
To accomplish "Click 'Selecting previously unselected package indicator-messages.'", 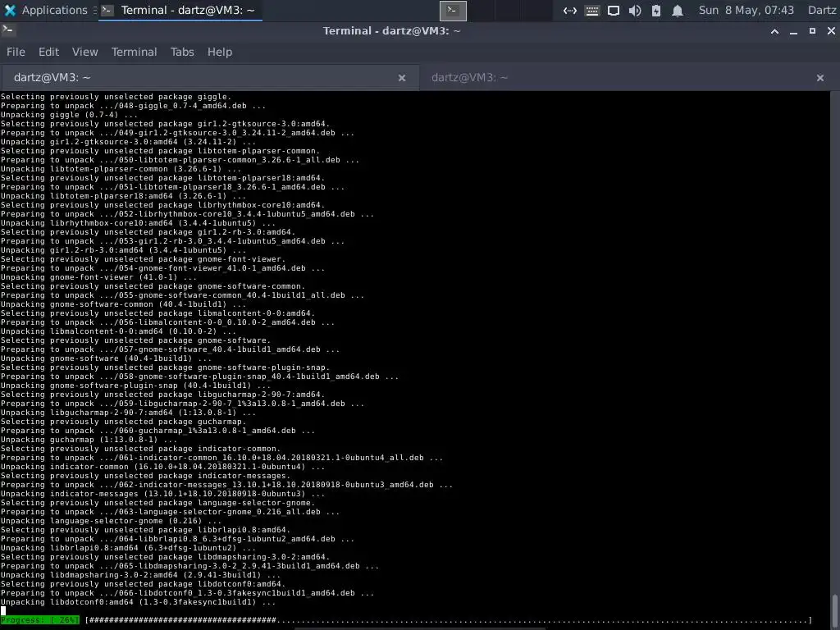I will (145, 476).
